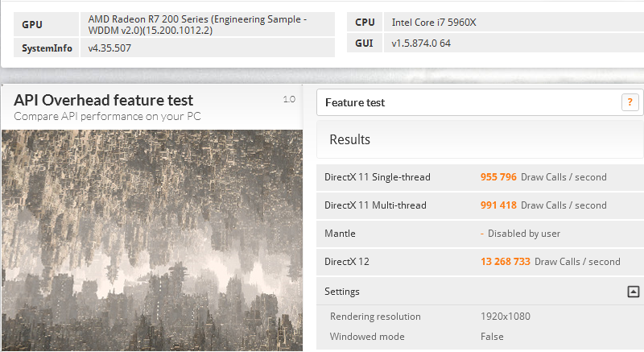Click the SystemInfo version v4.35.507 field
The height and width of the screenshot is (352, 644).
pyautogui.click(x=110, y=48)
